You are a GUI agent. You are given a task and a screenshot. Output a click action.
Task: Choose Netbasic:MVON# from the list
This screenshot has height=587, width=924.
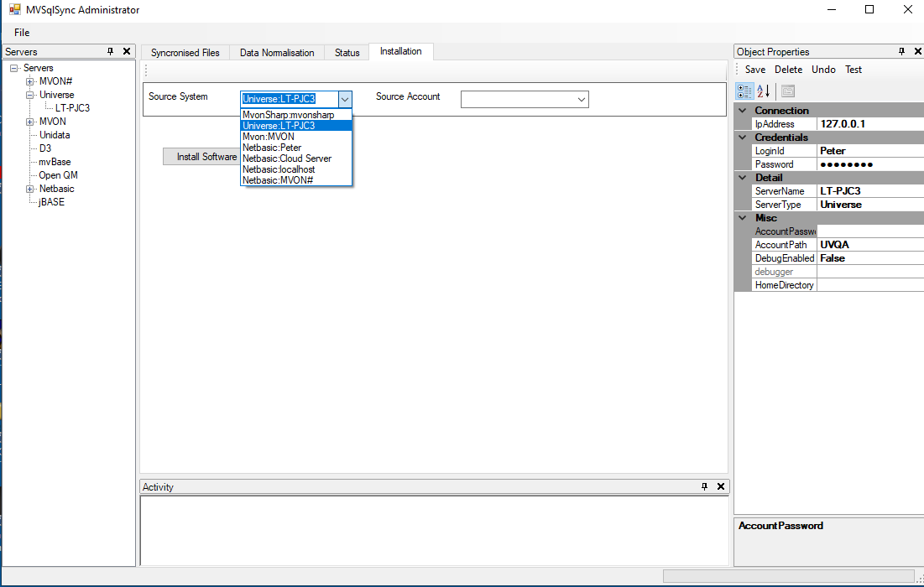pyautogui.click(x=296, y=180)
